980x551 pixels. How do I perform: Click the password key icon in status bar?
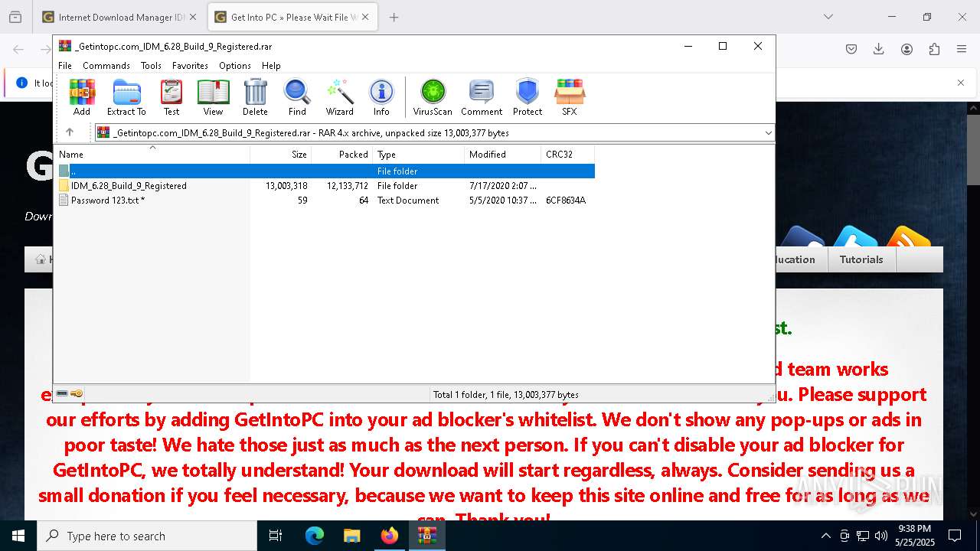[x=77, y=394]
